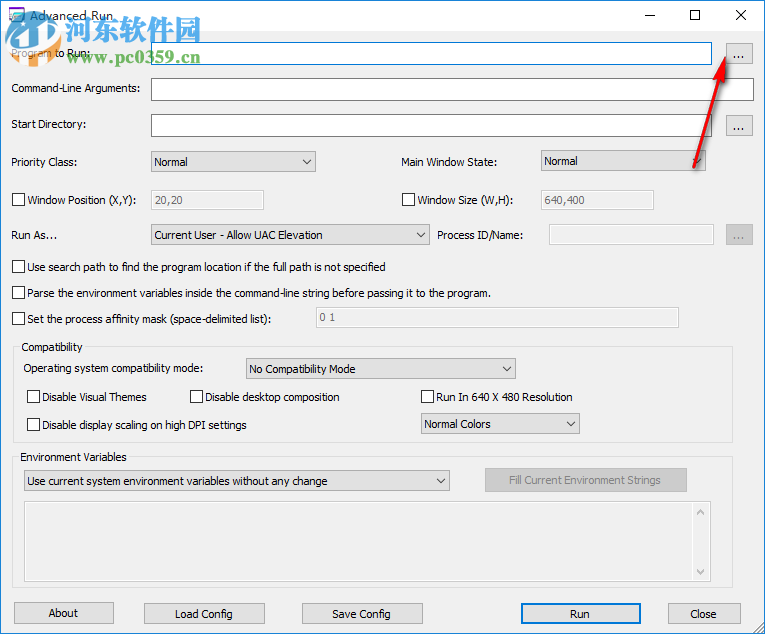The image size is (765, 634).
Task: Click the affinity mask list field
Action: click(497, 317)
